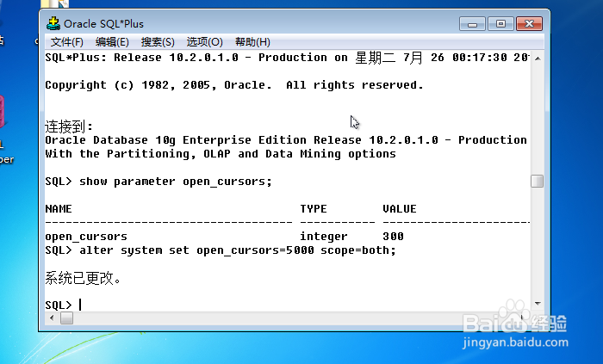The height and width of the screenshot is (364, 603).
Task: Open the 编辑(E) menu
Action: [x=112, y=42]
